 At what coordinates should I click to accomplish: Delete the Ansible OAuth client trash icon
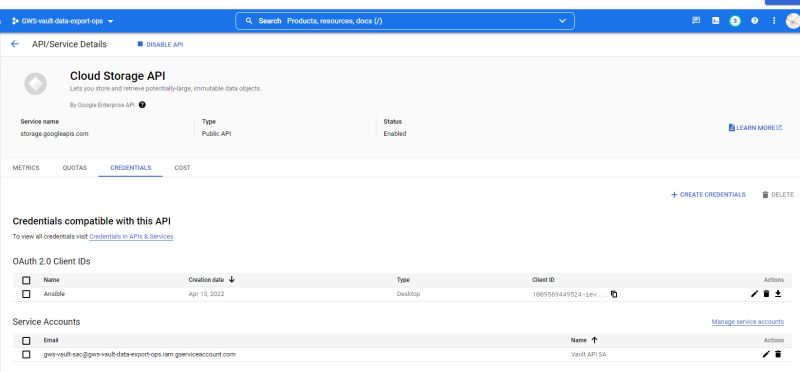coord(766,294)
